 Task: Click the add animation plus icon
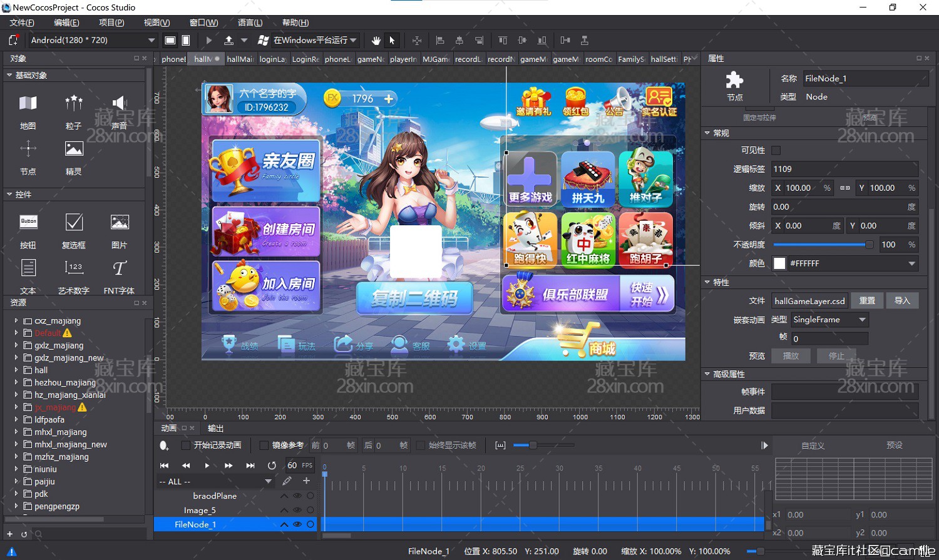[x=306, y=481]
